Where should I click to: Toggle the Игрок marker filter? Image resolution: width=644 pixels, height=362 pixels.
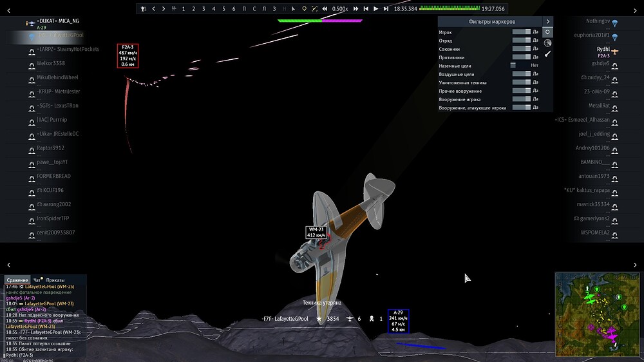click(x=522, y=32)
